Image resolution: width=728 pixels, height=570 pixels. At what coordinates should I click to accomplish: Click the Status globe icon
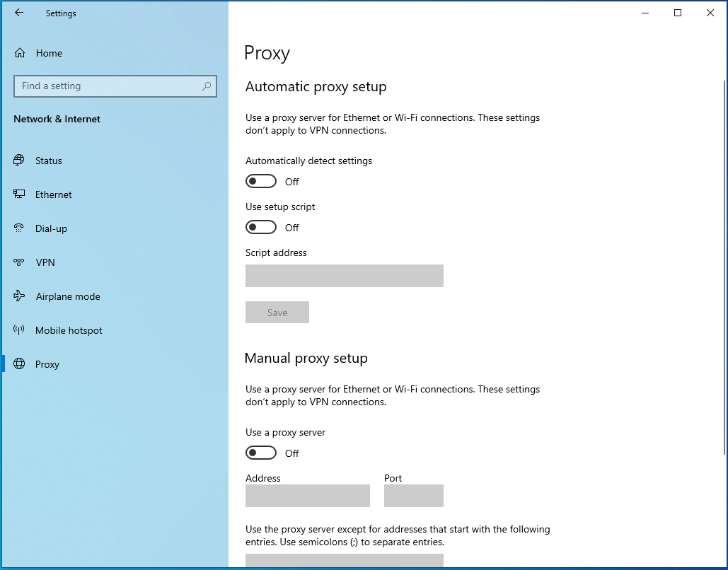(x=19, y=160)
